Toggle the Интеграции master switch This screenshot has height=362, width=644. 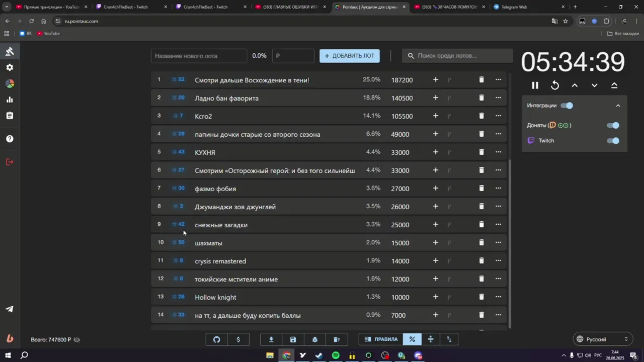click(x=567, y=106)
